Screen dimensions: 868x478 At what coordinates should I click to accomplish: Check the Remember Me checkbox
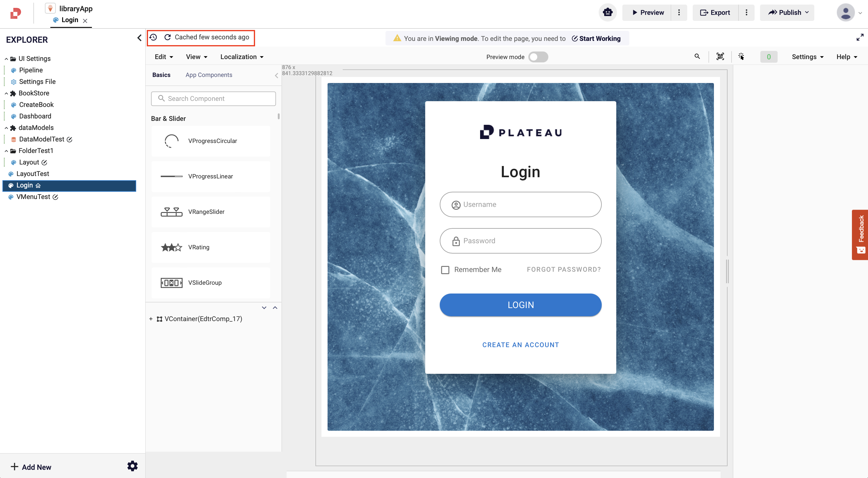(x=445, y=270)
